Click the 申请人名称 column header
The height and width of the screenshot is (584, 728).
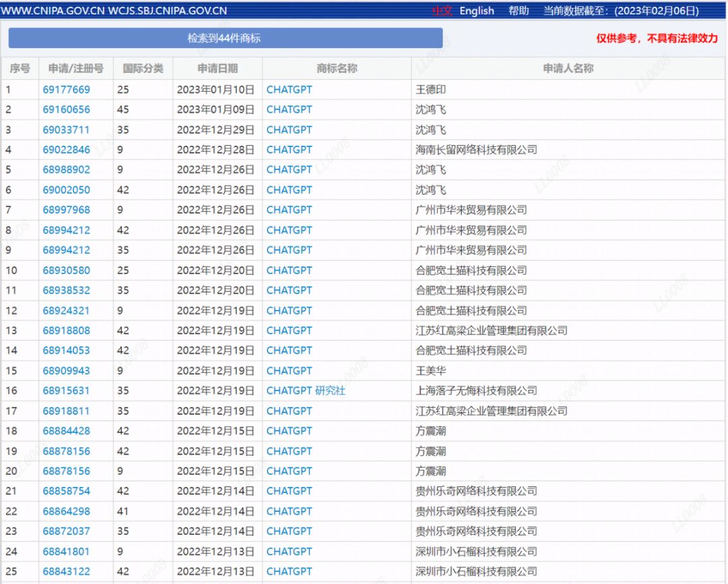click(x=568, y=68)
